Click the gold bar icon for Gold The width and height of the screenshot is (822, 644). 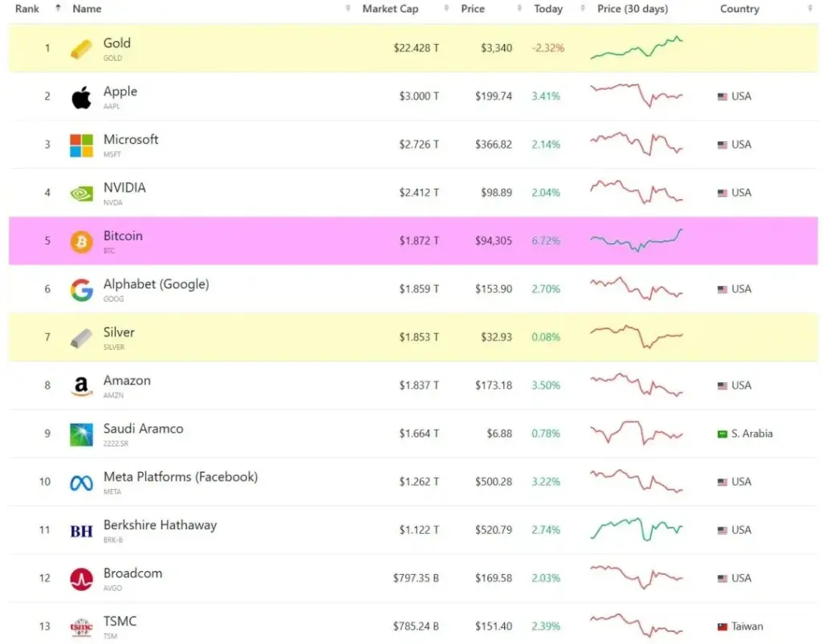(x=80, y=47)
